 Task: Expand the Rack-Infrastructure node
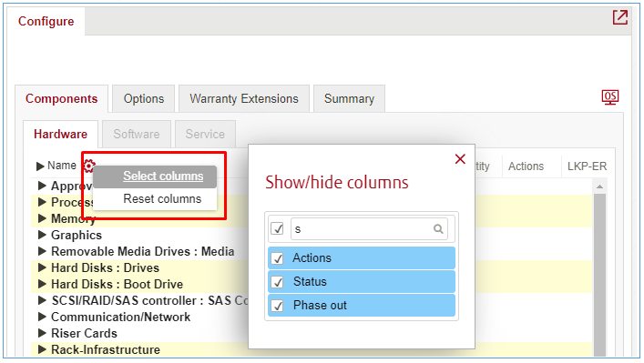(42, 349)
